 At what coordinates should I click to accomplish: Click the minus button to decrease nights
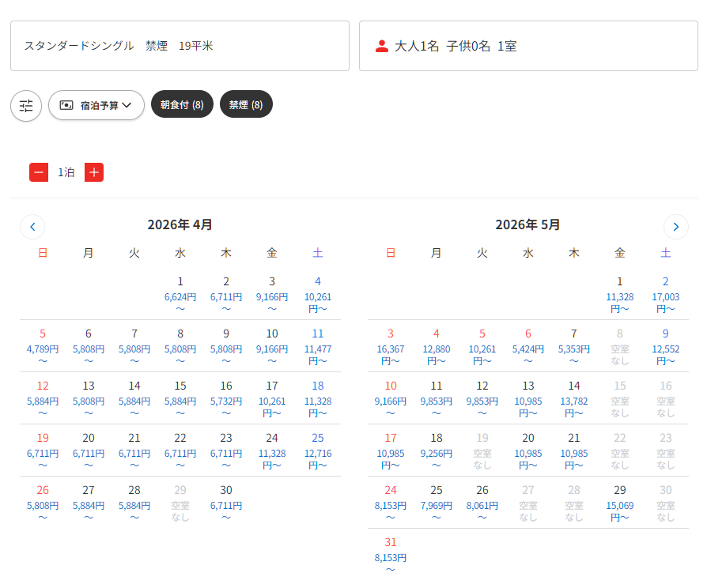(x=39, y=172)
